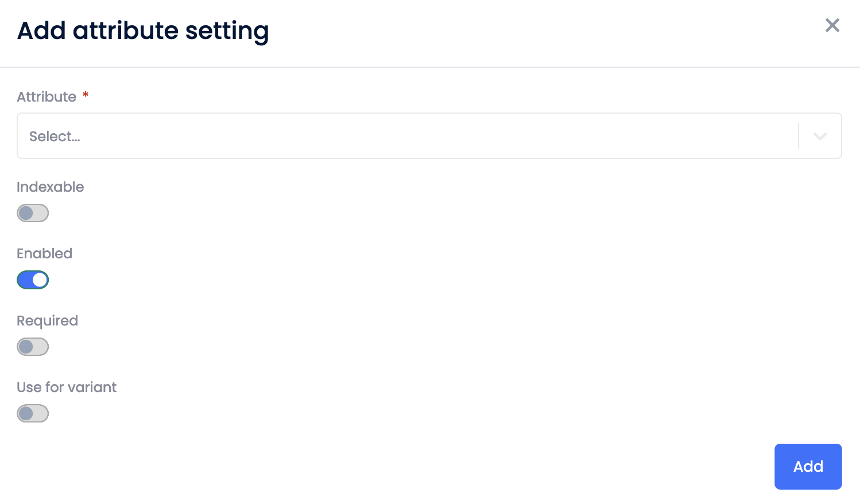
Task: Toggle Indexable off after enabling
Action: [x=33, y=212]
